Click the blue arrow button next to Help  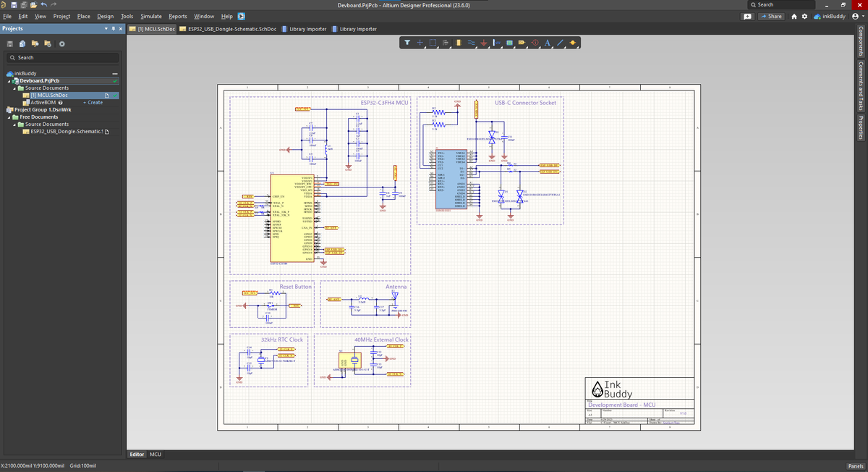242,16
